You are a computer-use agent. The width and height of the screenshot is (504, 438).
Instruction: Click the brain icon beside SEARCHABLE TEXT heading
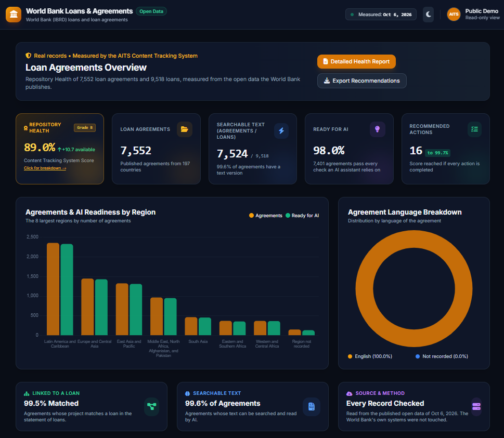(187, 393)
